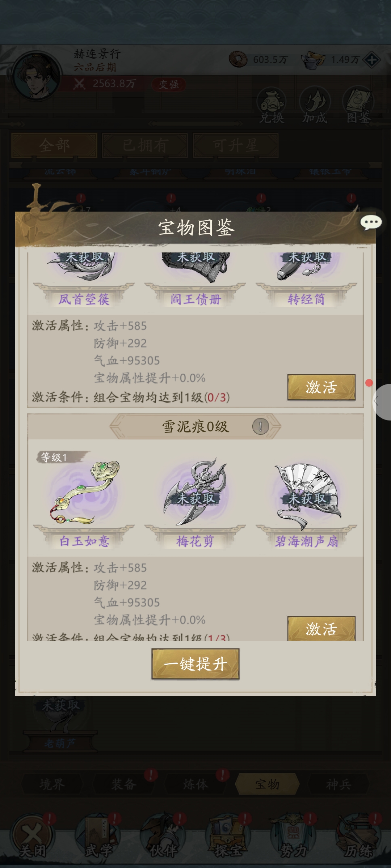Image resolution: width=391 pixels, height=868 pixels.
Task: Open the 兑换 exchange icon
Action: click(x=271, y=105)
